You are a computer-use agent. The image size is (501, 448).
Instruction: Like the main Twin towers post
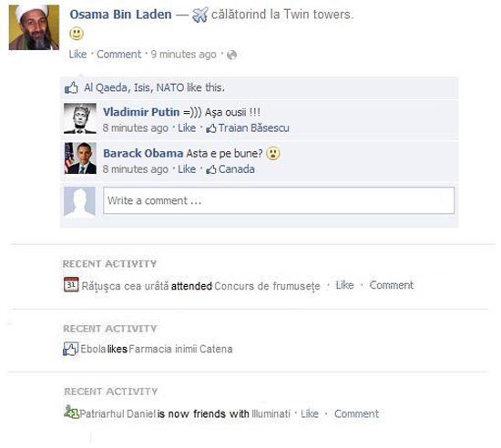[77, 55]
